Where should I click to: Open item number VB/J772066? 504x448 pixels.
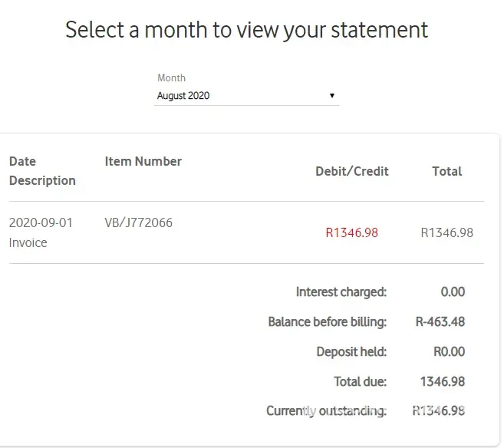coord(138,223)
